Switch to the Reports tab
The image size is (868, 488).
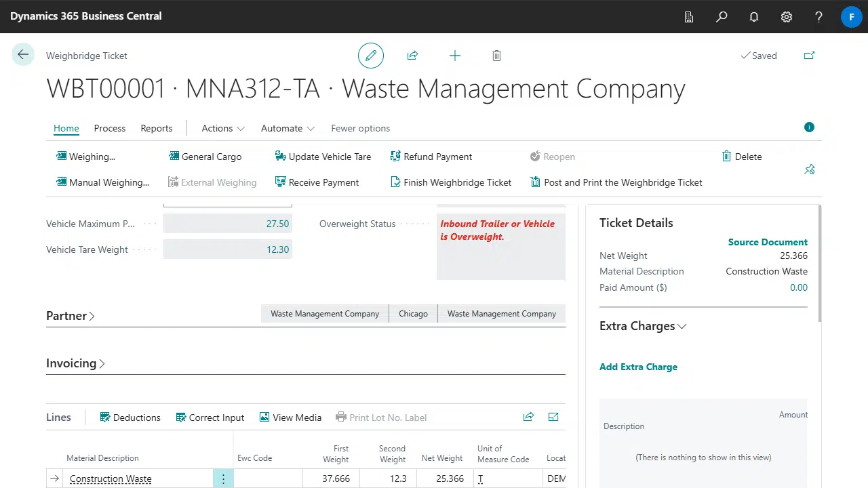point(157,128)
